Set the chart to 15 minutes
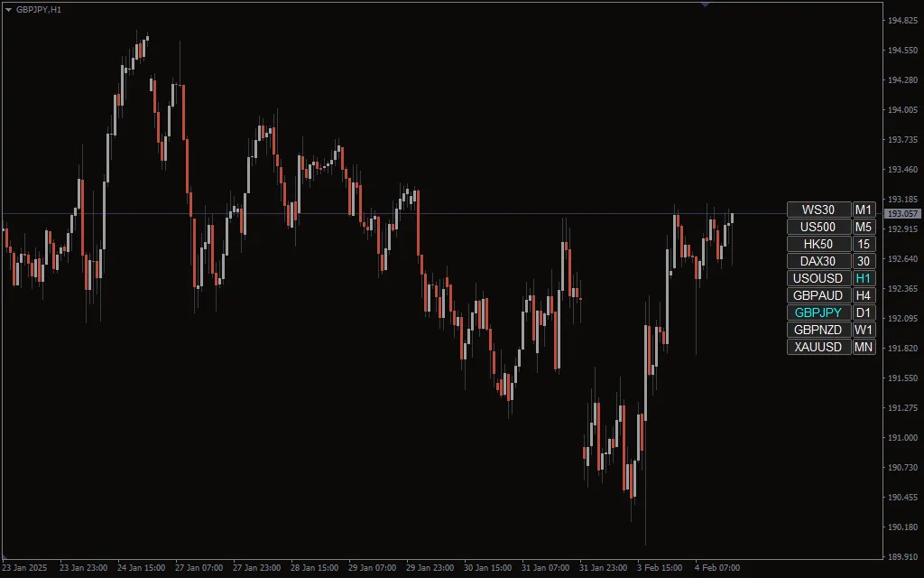The height and width of the screenshot is (578, 924). click(864, 244)
